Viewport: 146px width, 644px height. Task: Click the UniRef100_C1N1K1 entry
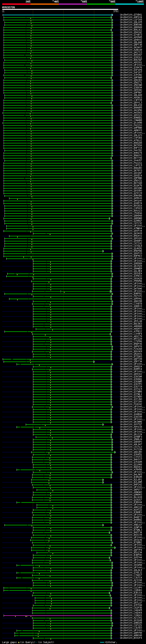click(131, 615)
